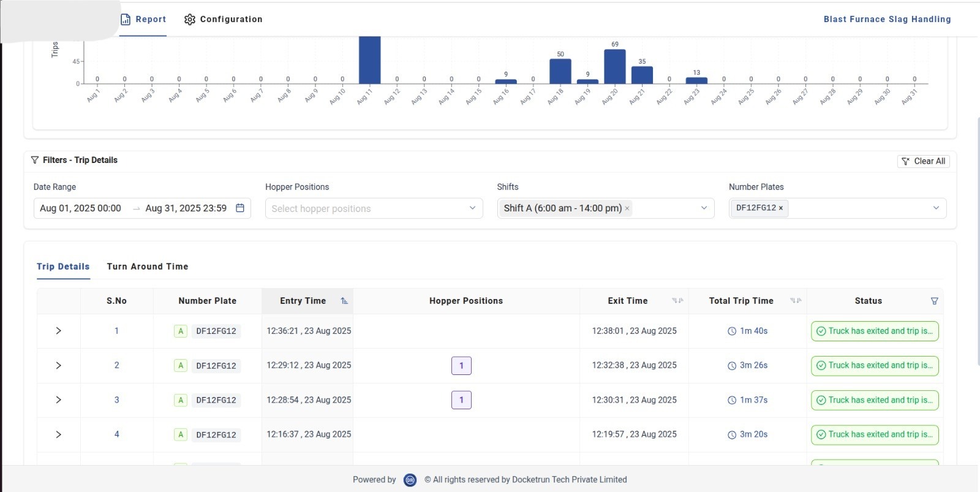Screen dimensions: 980x492
Task: Switch to the Turn Around Time tab
Action: pyautogui.click(x=147, y=267)
